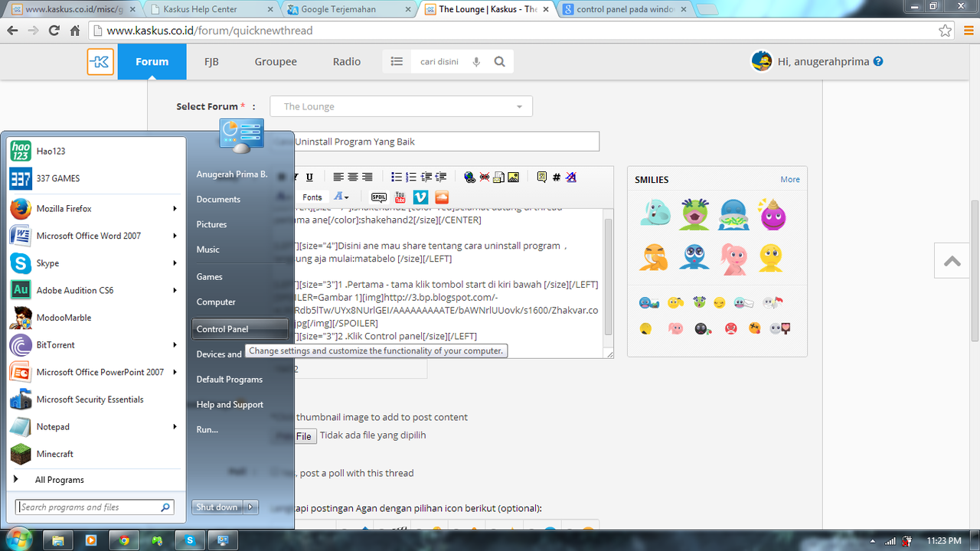Expand the BitTorrent jump list arrow
This screenshot has width=980, height=551.
[x=175, y=344]
